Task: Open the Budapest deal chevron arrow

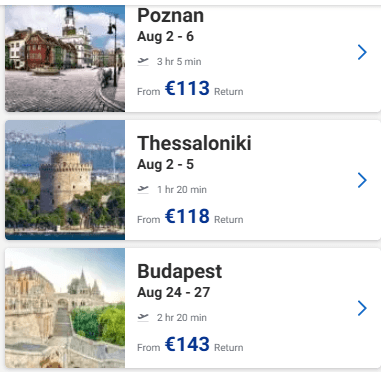Action: click(362, 308)
